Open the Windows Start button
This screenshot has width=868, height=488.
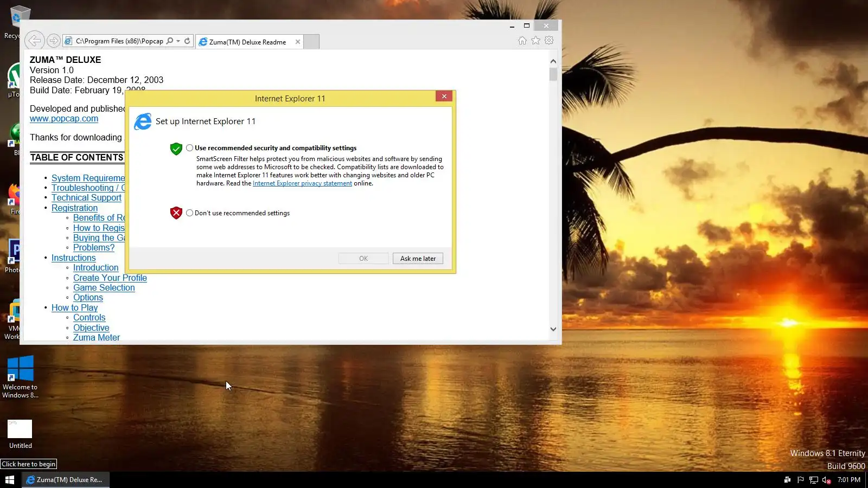tap(10, 480)
